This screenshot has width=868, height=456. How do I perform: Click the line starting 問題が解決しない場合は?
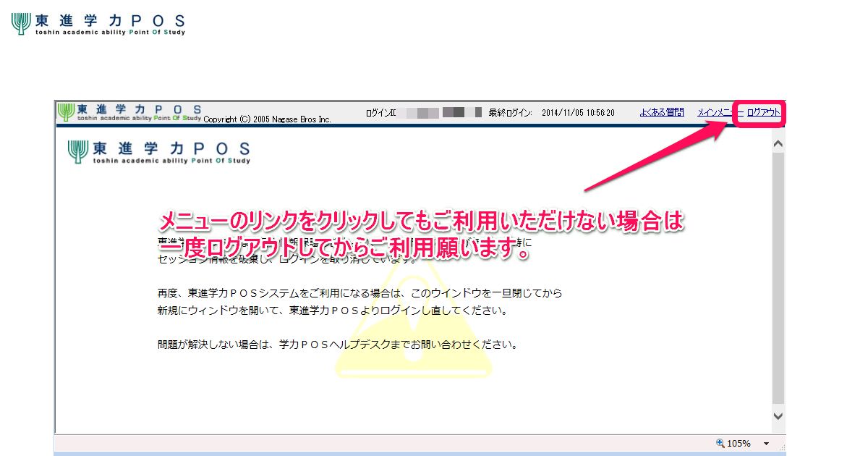click(338, 344)
